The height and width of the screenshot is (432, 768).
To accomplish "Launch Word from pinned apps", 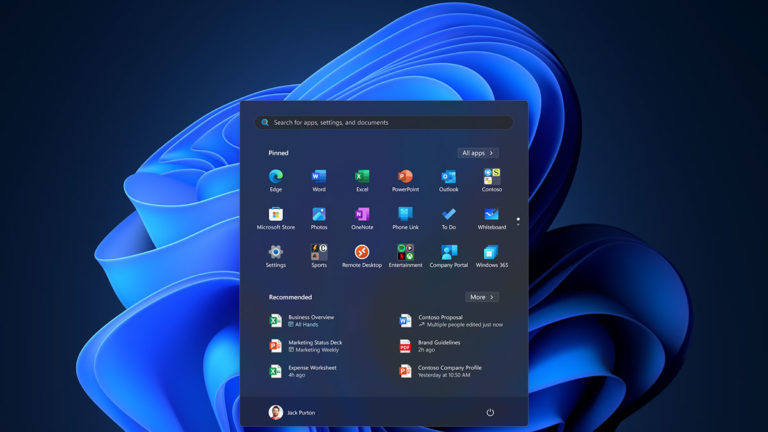I will pyautogui.click(x=319, y=178).
